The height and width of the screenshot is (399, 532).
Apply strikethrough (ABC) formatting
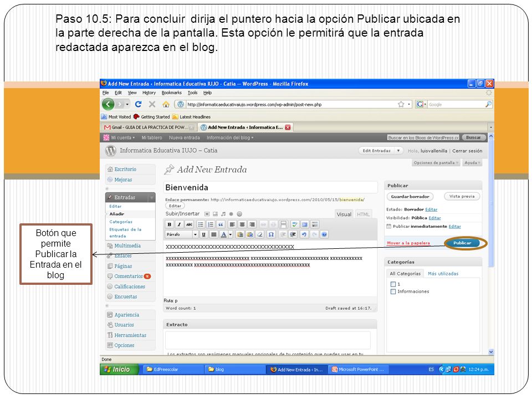pos(190,224)
